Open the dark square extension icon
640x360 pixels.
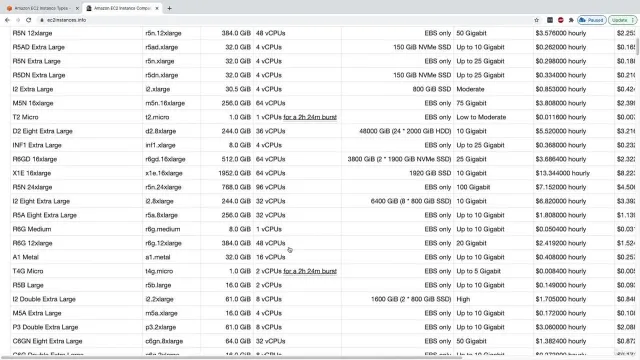coord(550,20)
